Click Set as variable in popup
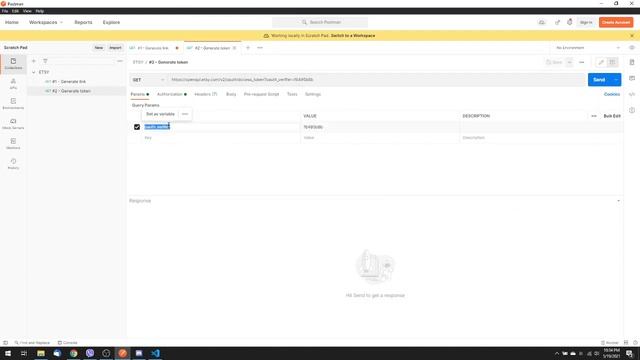 (160, 114)
